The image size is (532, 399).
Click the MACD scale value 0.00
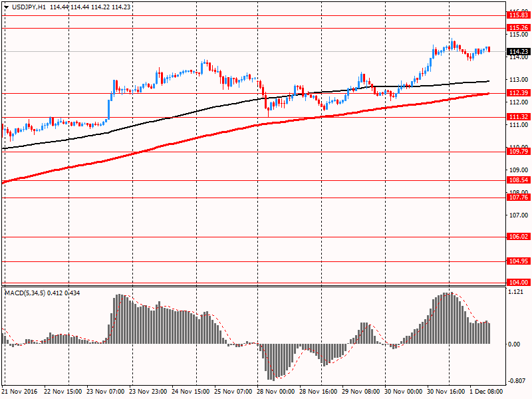pyautogui.click(x=514, y=344)
